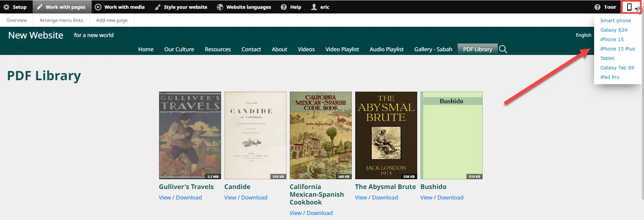
Task: View Gulliver's Travels PDF
Action: [x=165, y=197]
